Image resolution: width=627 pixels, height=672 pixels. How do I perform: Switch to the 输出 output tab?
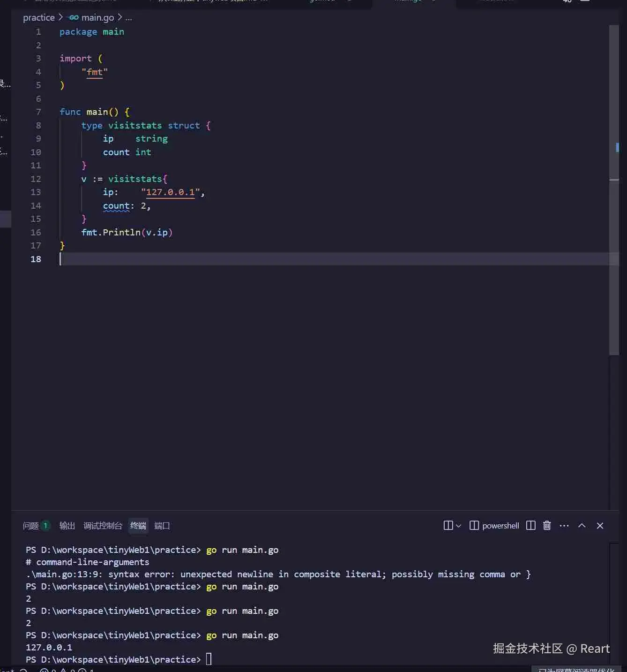tap(67, 526)
